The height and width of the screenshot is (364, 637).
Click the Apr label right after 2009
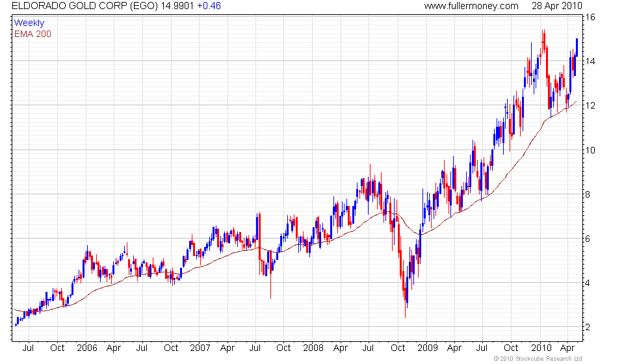pos(454,348)
